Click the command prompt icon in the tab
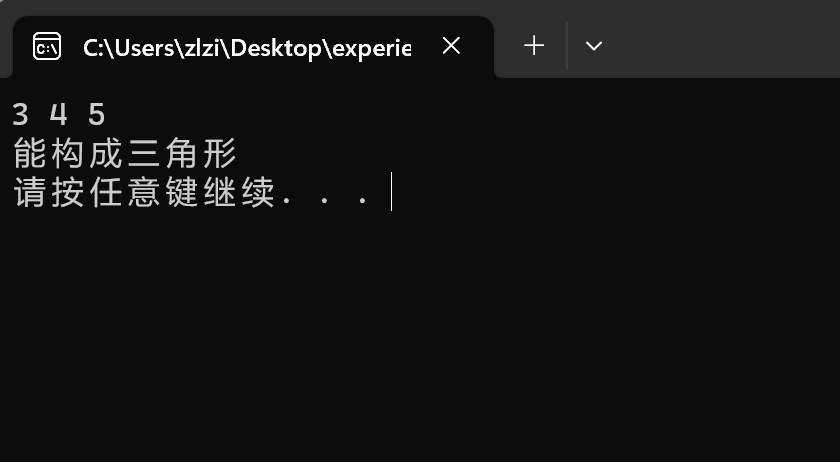 tap(47, 47)
